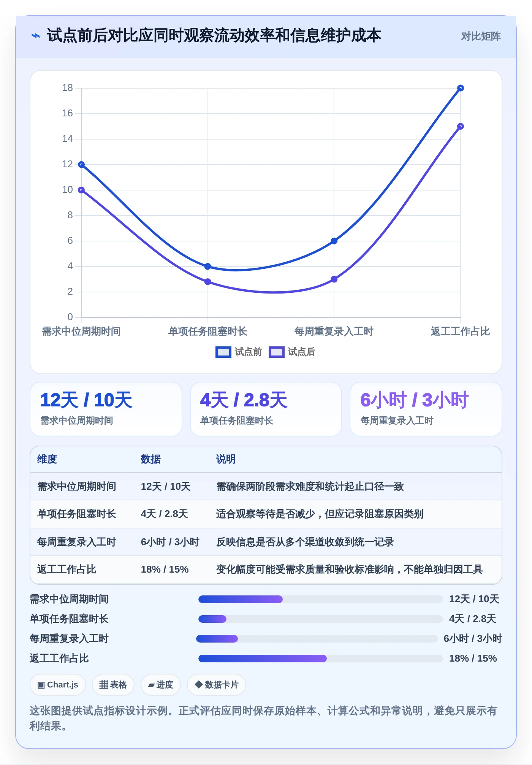
Task: Click the 12天 / 10天 value beside progress bar
Action: pos(474,599)
